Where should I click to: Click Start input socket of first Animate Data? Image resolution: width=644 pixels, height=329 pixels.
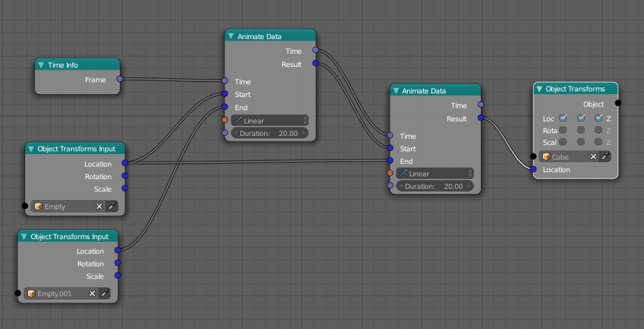click(224, 94)
